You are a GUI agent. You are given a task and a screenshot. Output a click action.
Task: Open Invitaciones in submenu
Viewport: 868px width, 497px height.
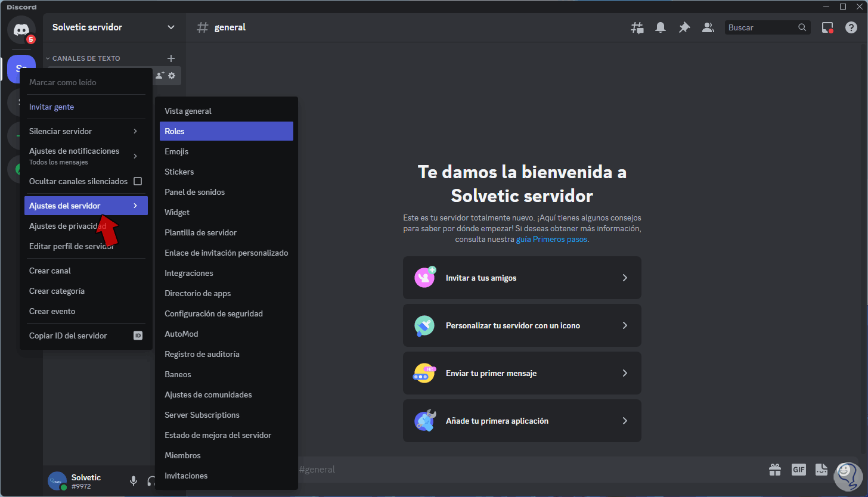(x=227, y=476)
